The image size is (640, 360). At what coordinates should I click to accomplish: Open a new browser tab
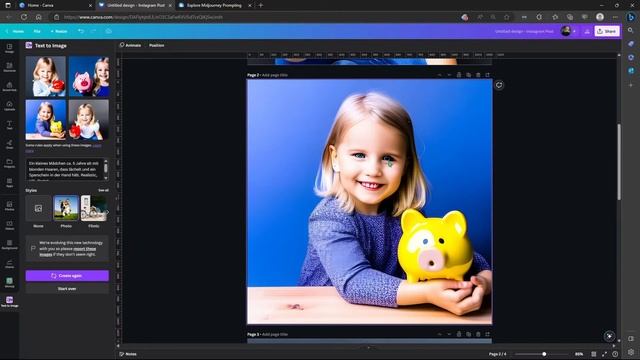pyautogui.click(x=261, y=5)
